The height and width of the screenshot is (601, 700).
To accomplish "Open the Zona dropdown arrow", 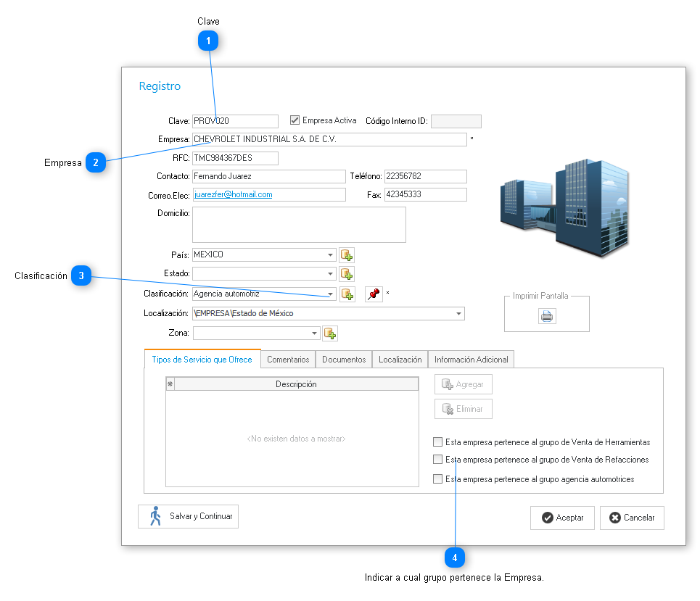I will [314, 333].
